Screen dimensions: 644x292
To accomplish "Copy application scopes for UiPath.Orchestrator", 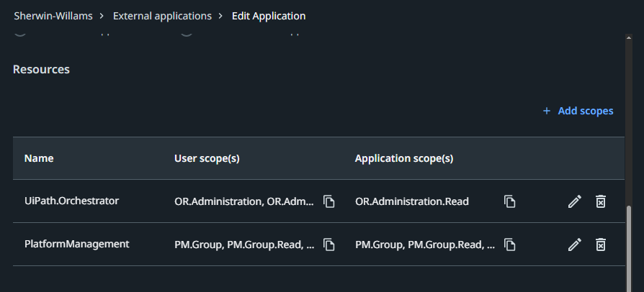I will (510, 201).
